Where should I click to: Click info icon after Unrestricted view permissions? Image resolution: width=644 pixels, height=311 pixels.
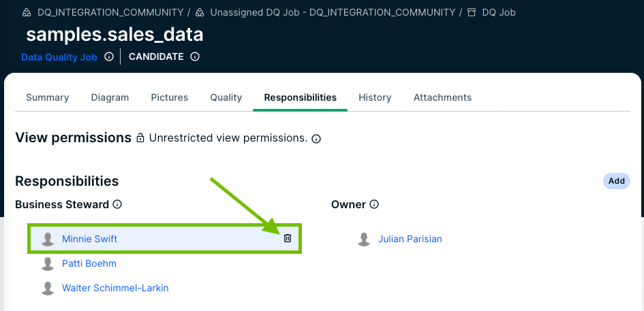click(x=316, y=139)
